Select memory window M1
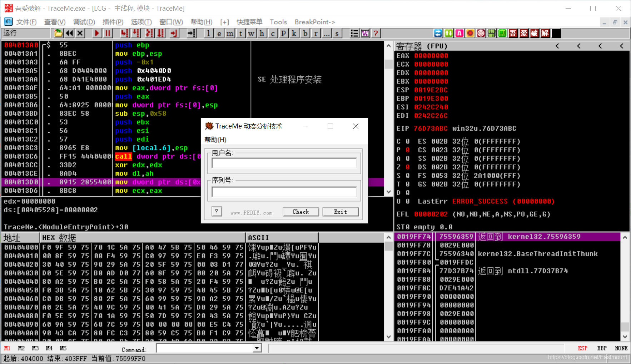Viewport: 631px width, 364px height. point(7,348)
